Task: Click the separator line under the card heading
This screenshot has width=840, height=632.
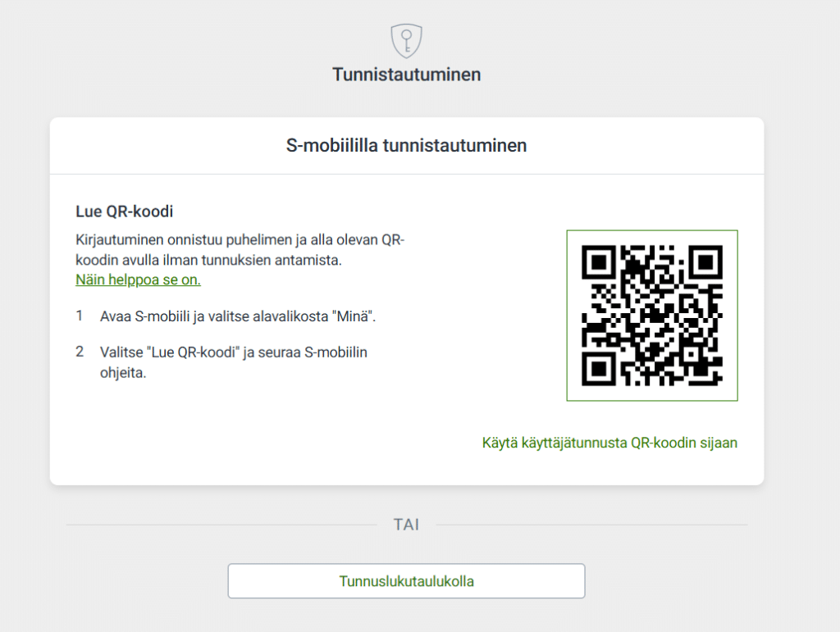Action: pyautogui.click(x=406, y=174)
